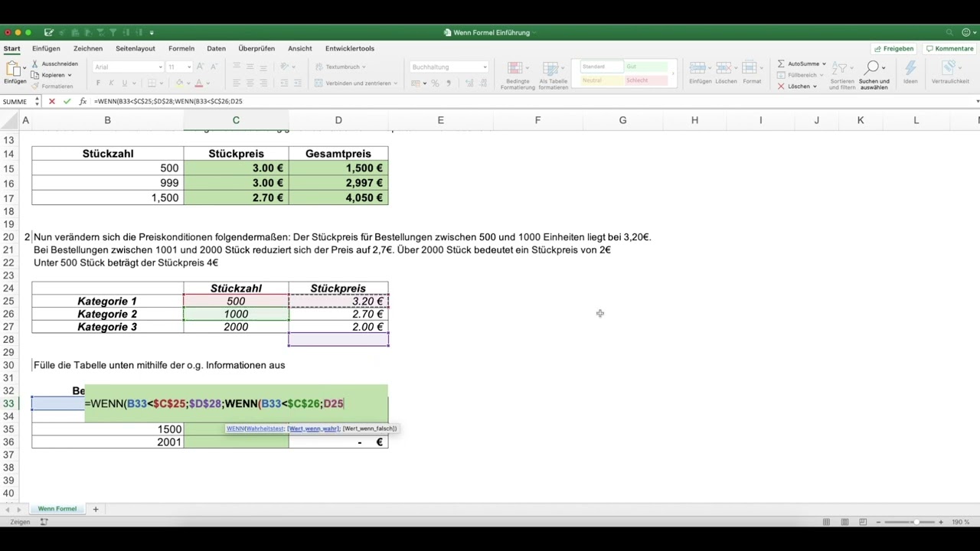
Task: Click increase indent icon
Action: (x=299, y=83)
